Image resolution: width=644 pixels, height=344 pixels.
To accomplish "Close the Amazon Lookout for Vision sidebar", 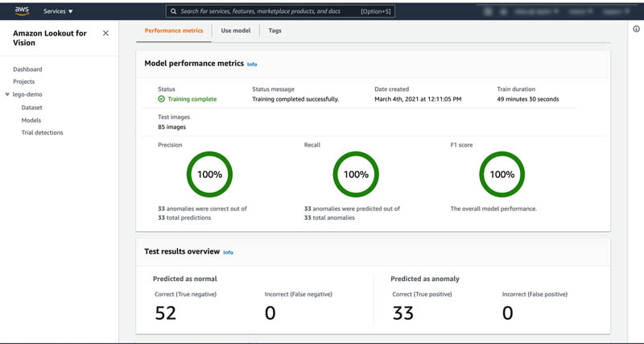I will click(105, 33).
